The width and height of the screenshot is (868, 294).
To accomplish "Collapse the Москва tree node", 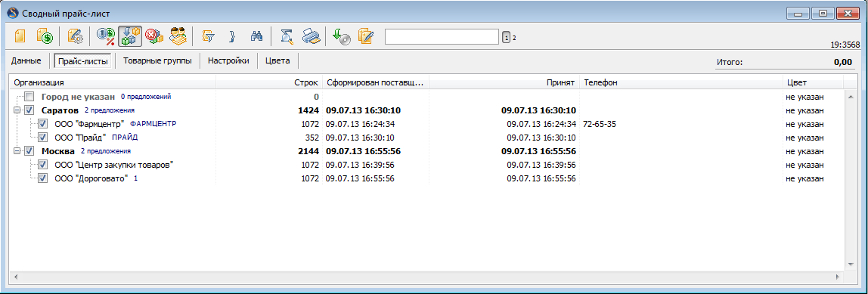I will [x=17, y=151].
